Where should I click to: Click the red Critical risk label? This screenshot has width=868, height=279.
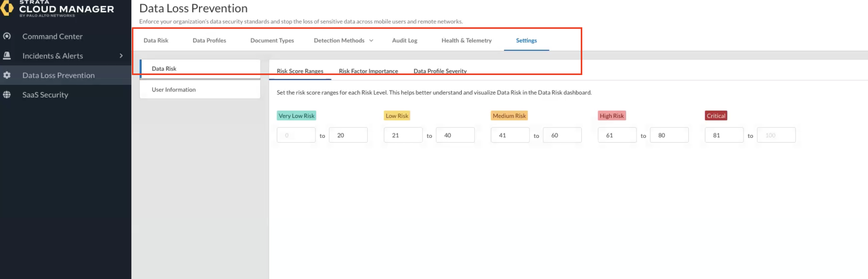pyautogui.click(x=716, y=116)
